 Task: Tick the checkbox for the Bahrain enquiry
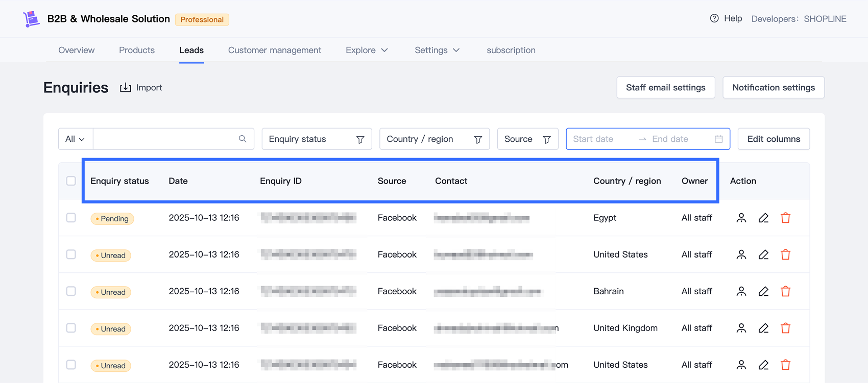click(71, 291)
